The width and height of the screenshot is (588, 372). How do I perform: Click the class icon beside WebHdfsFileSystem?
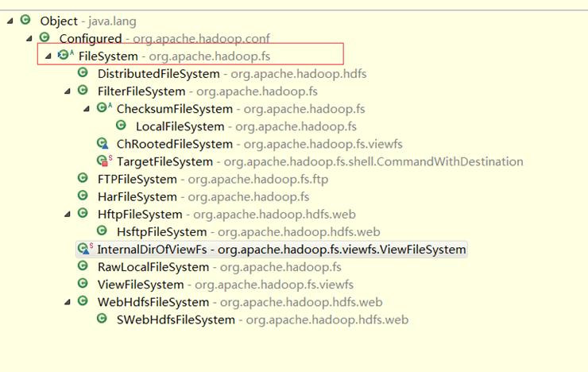pos(83,301)
